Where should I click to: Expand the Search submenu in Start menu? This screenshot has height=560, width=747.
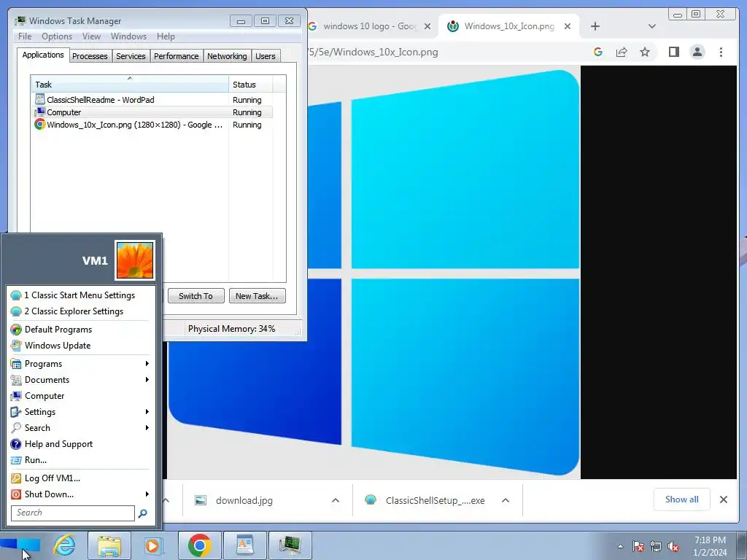click(80, 428)
